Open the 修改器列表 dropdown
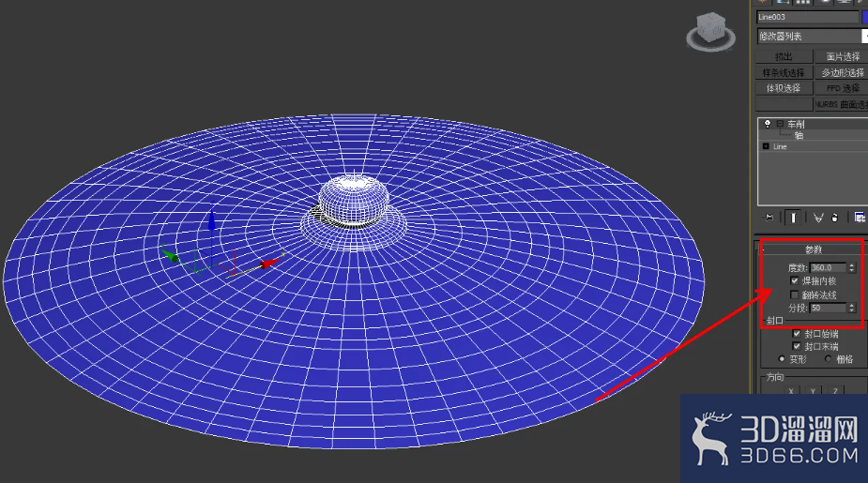This screenshot has height=483, width=868. click(x=812, y=36)
